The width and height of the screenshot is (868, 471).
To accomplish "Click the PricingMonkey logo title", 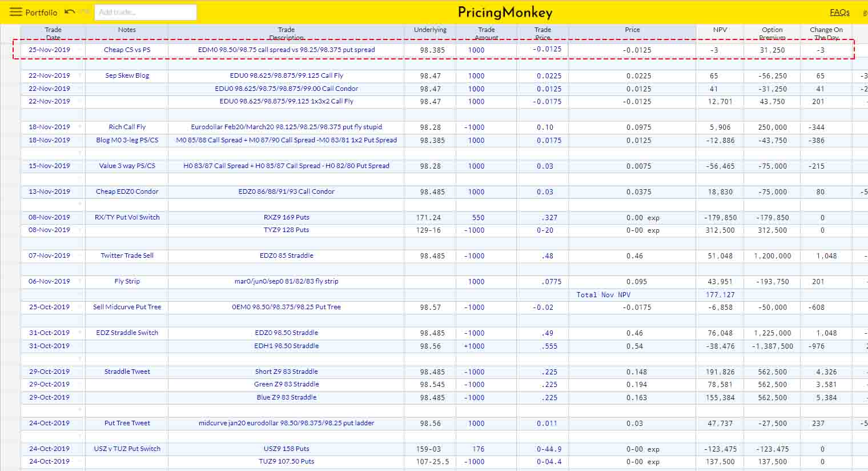I will (x=505, y=13).
